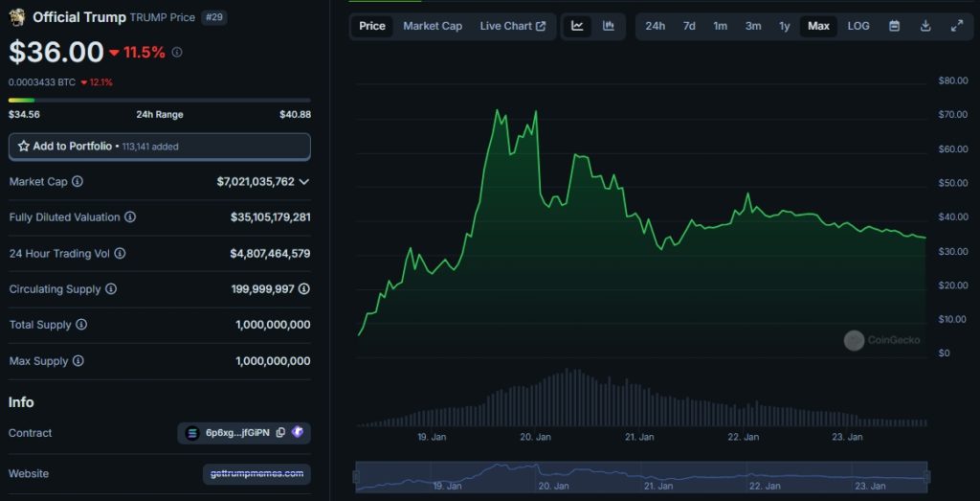The image size is (980, 501).
Task: Click the 0.0003433 BTC price text
Action: [42, 82]
